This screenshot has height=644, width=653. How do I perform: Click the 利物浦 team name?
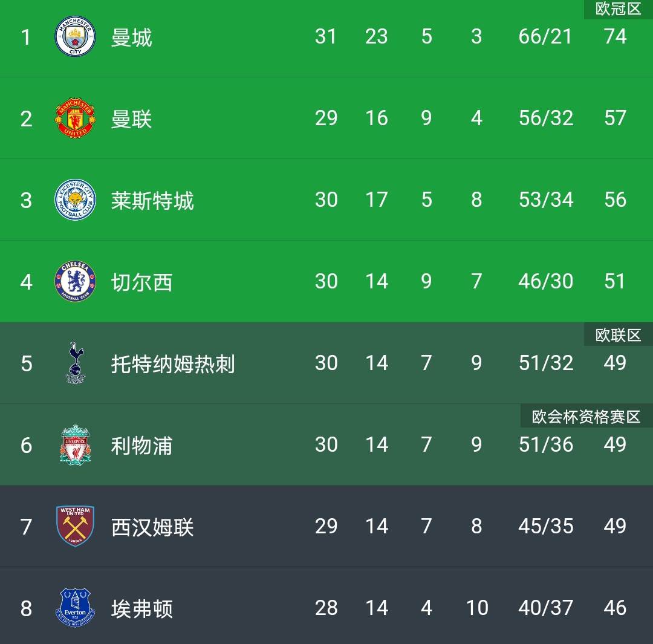click(141, 446)
